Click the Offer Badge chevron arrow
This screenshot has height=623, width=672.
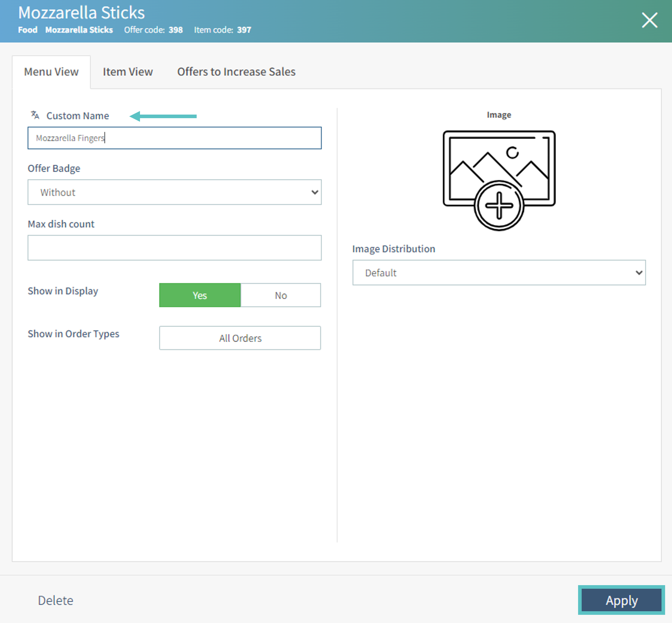pyautogui.click(x=315, y=192)
